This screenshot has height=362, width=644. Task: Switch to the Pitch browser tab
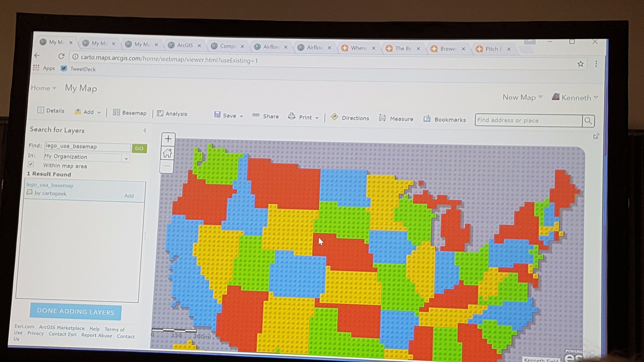(493, 49)
